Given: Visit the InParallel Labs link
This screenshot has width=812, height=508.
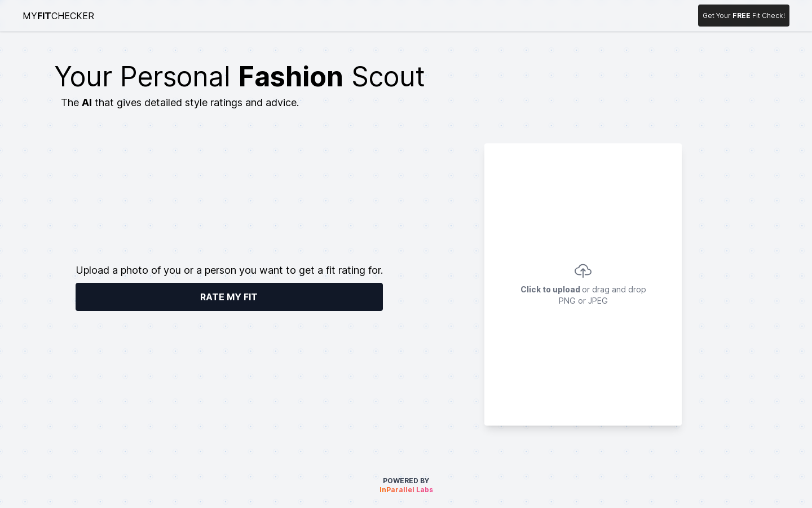Looking at the screenshot, I should pos(406,490).
